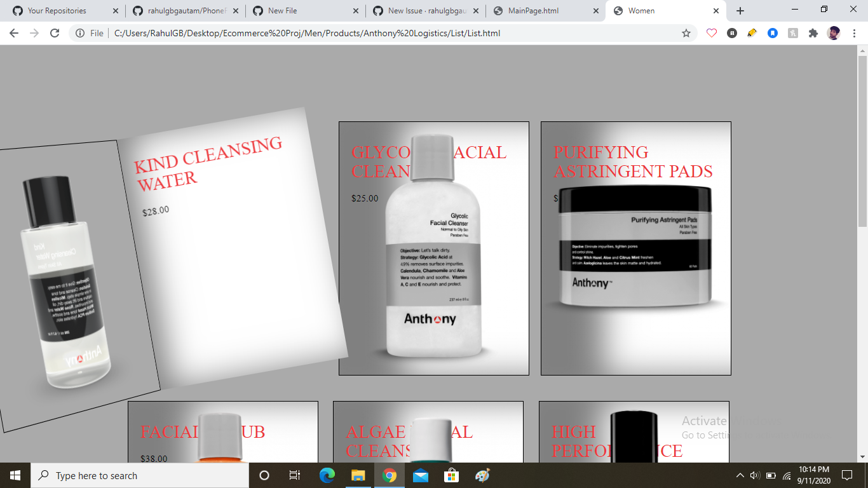Open Task View on the taskbar
Viewport: 868px width, 488px height.
(295, 475)
